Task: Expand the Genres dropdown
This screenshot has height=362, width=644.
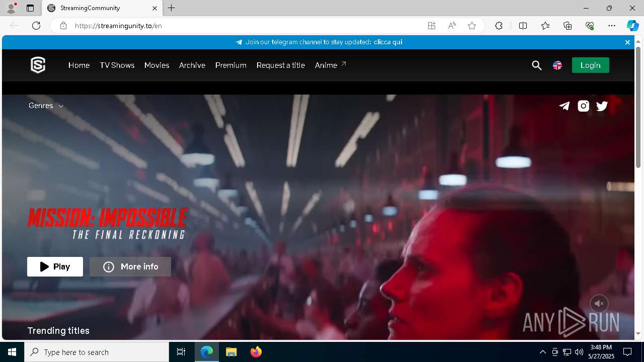Action: [x=46, y=106]
